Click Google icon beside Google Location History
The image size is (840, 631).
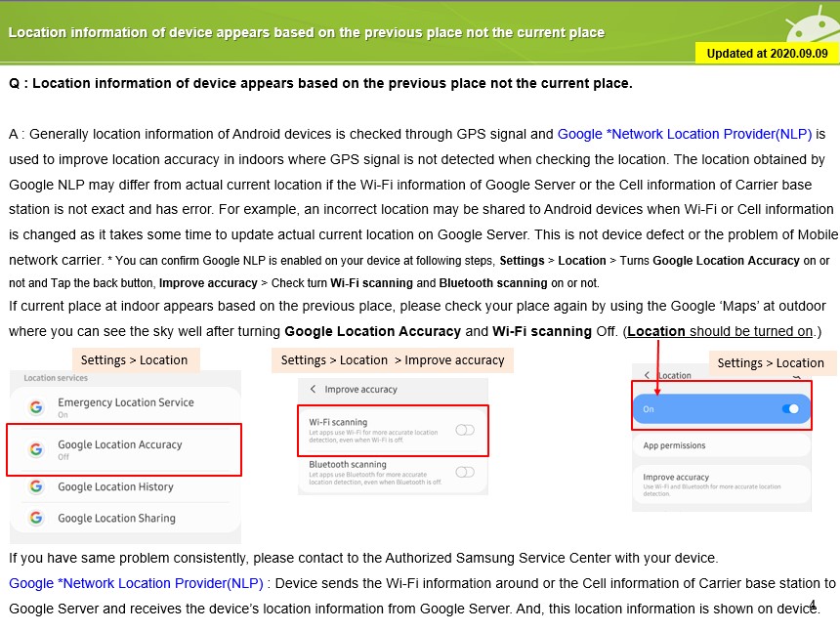point(36,486)
